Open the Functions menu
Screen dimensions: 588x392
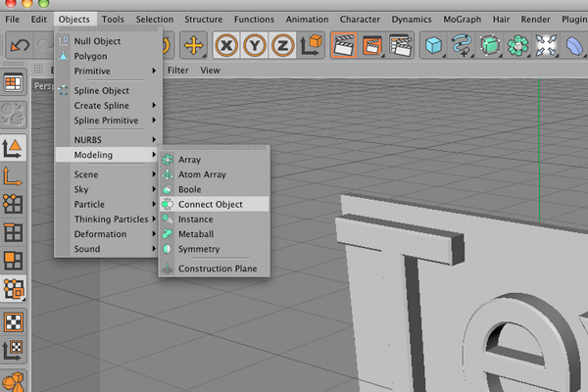click(x=254, y=20)
